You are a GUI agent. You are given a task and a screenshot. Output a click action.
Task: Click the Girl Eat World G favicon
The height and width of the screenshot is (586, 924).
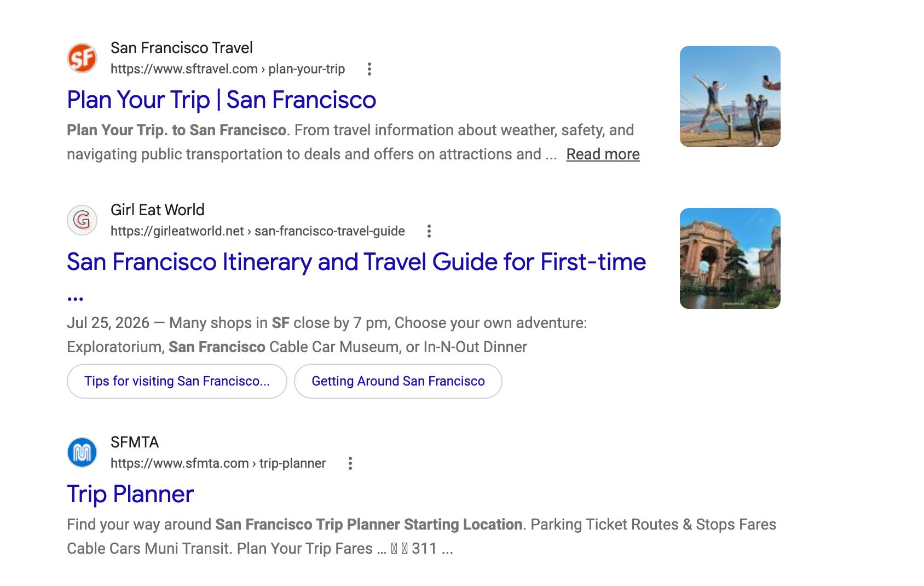(82, 220)
